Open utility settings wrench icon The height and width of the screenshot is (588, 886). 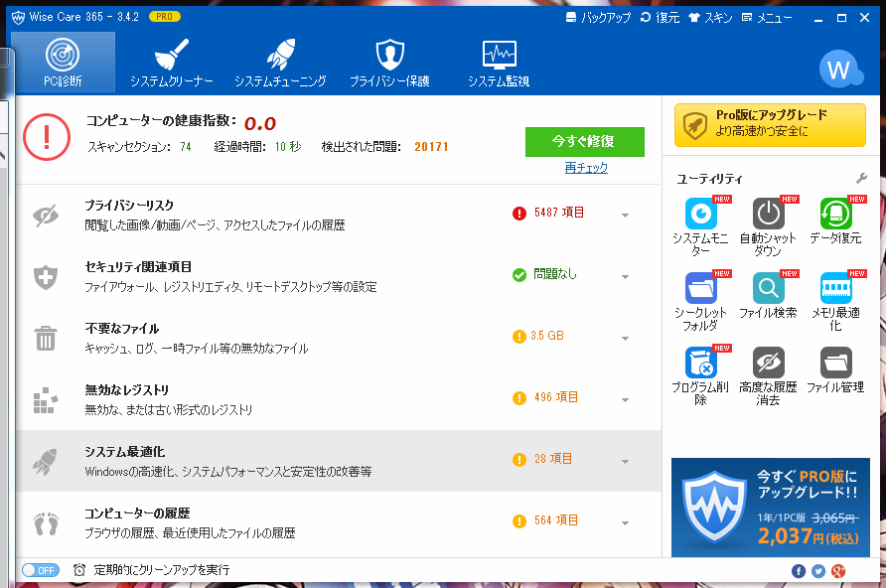862,179
